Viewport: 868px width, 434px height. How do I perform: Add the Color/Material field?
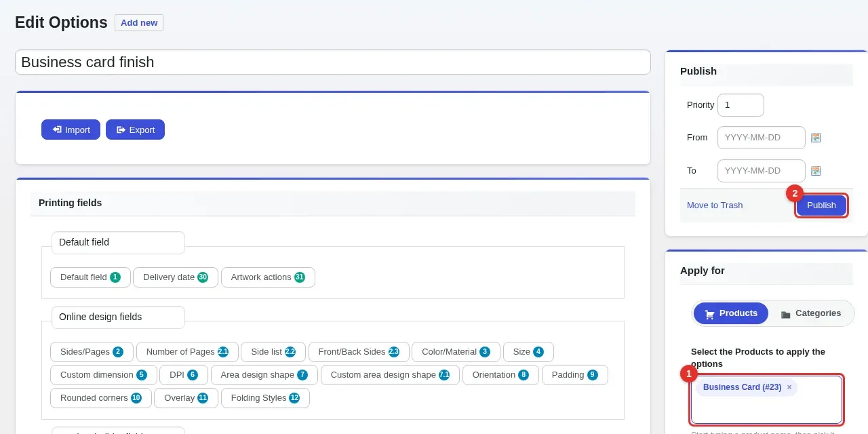456,352
